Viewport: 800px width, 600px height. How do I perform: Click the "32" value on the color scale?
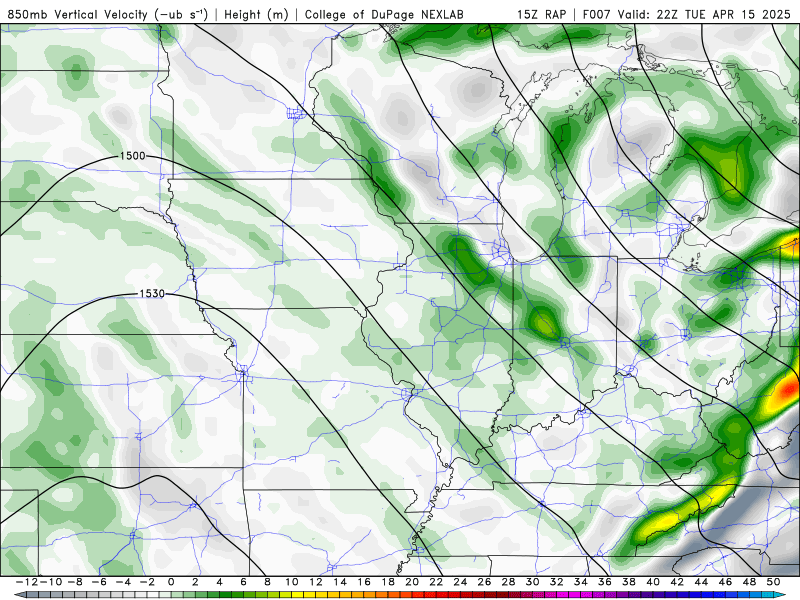point(557,582)
